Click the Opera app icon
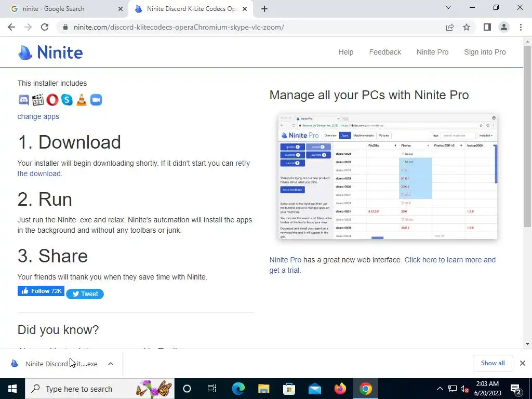532x399 pixels. pyautogui.click(x=52, y=100)
